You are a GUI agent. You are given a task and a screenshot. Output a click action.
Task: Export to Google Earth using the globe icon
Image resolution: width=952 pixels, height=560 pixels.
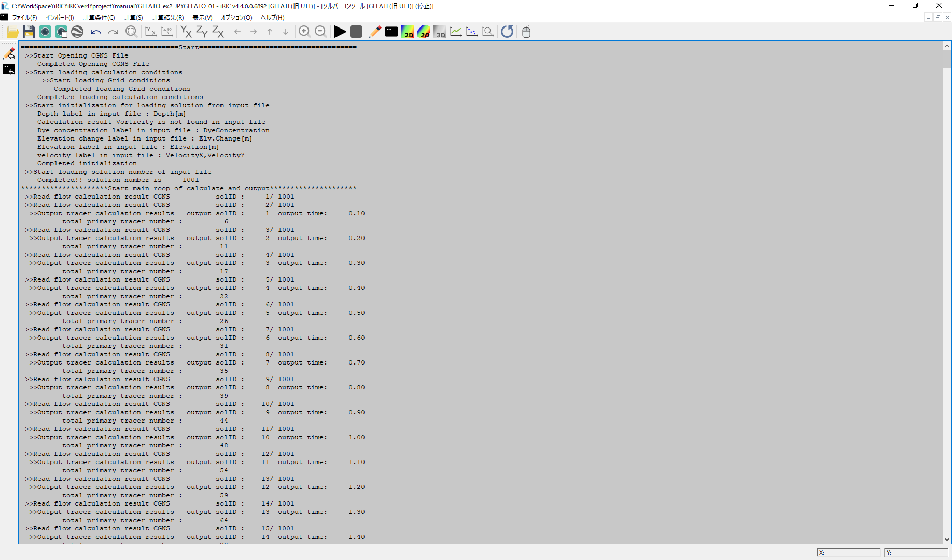(77, 32)
